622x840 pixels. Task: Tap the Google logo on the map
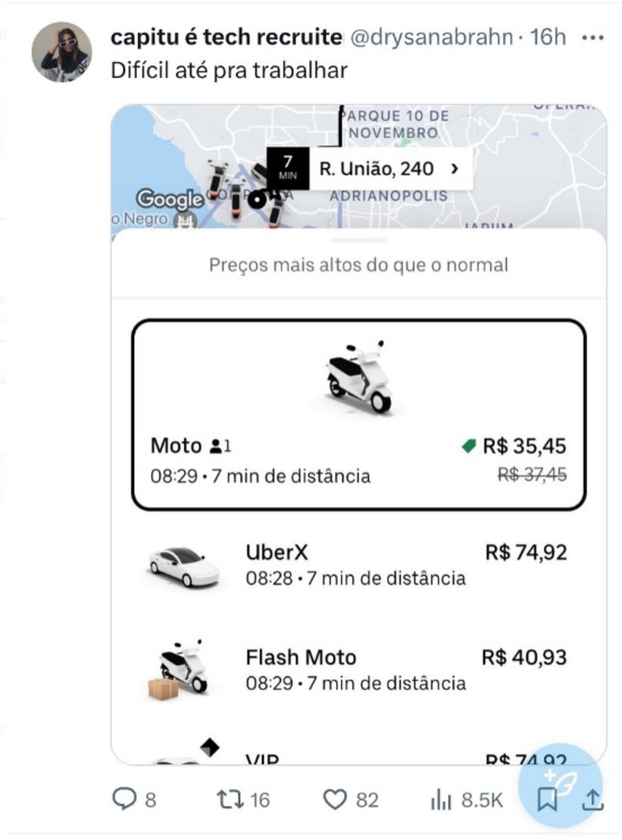(169, 199)
